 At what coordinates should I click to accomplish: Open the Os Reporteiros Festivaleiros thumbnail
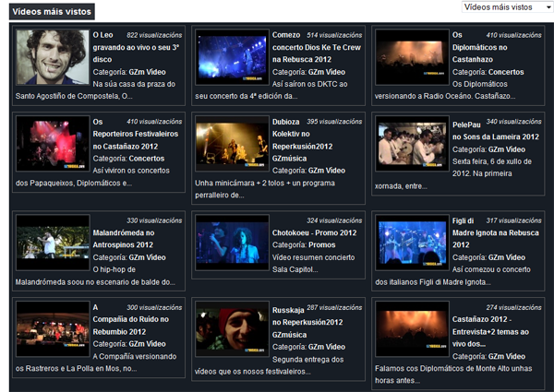pos(52,145)
